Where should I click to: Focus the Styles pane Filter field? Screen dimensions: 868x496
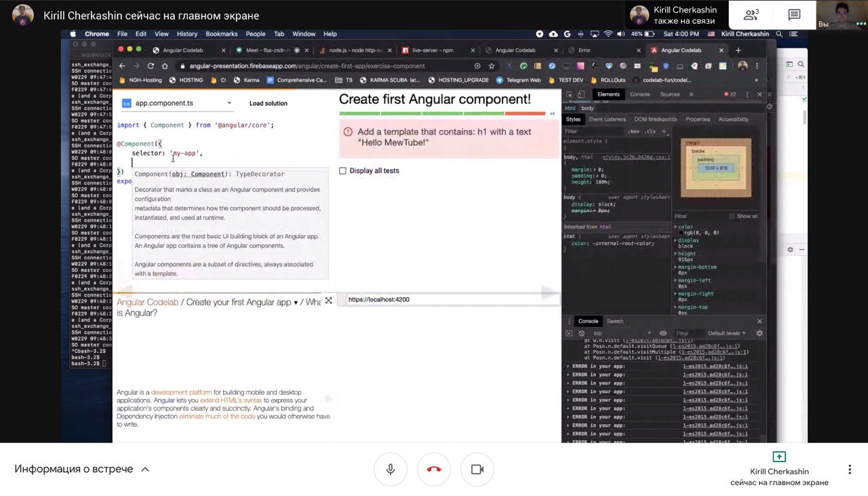pyautogui.click(x=594, y=131)
